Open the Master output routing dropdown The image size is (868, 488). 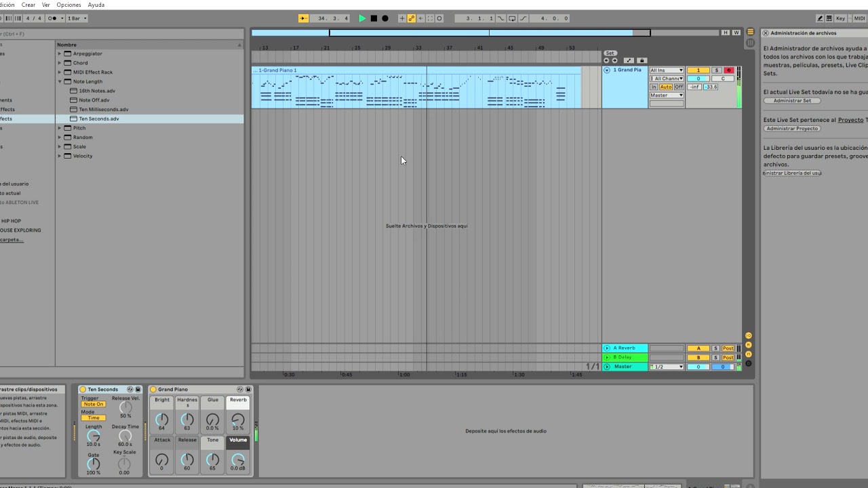667,95
